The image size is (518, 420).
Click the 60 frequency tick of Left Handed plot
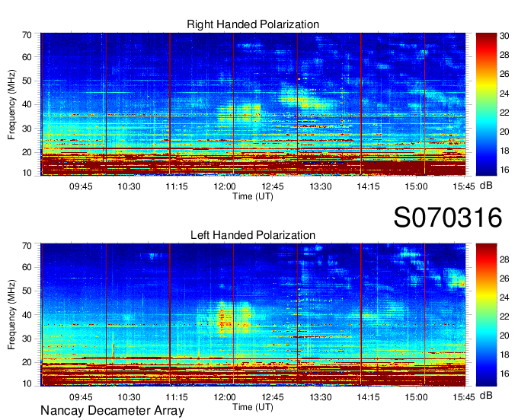point(27,267)
